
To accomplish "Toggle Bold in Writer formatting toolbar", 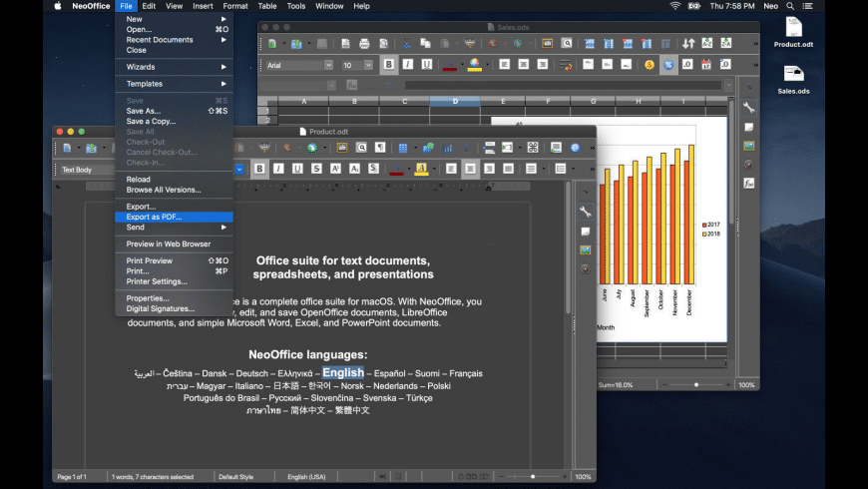I will tap(259, 169).
